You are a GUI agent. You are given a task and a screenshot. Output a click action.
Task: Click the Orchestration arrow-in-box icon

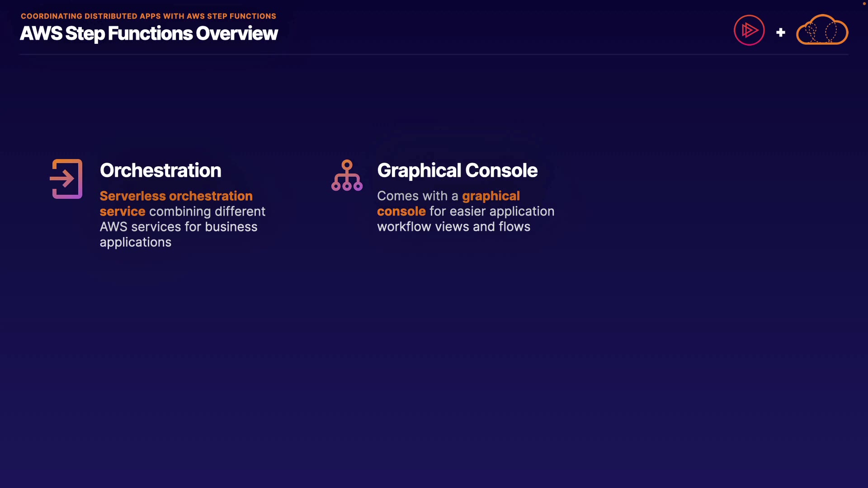click(x=66, y=179)
